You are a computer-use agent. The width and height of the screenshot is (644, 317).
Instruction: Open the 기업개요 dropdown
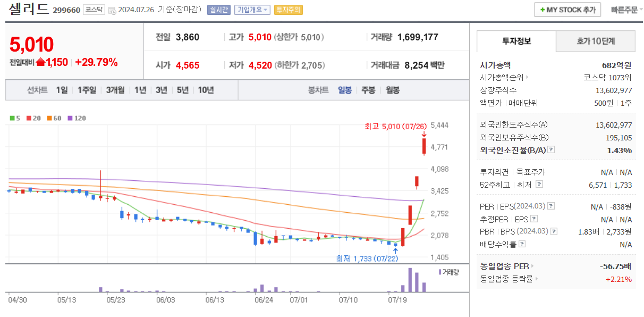(253, 10)
